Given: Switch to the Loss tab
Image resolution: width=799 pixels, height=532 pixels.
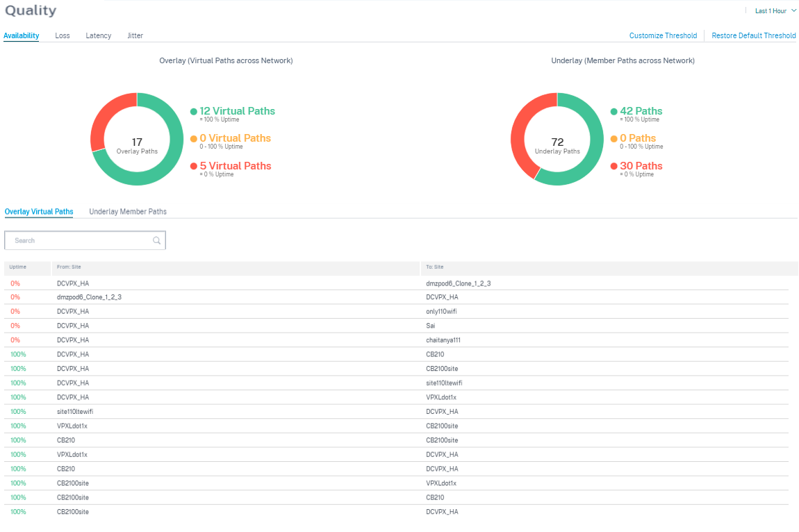Looking at the screenshot, I should (62, 35).
